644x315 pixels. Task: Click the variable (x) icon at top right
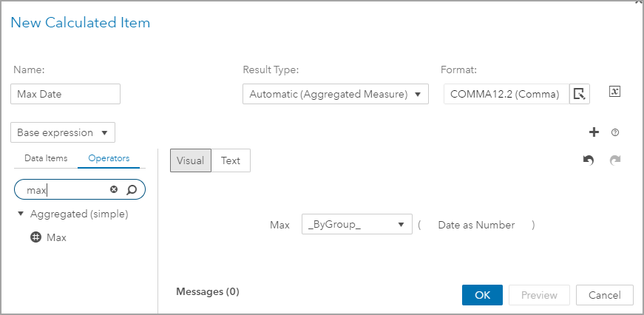614,92
